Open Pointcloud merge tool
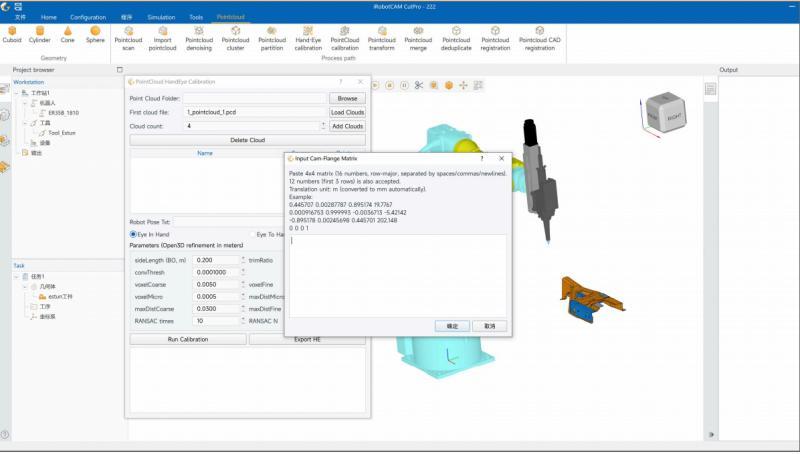This screenshot has height=454, width=800. point(418,39)
